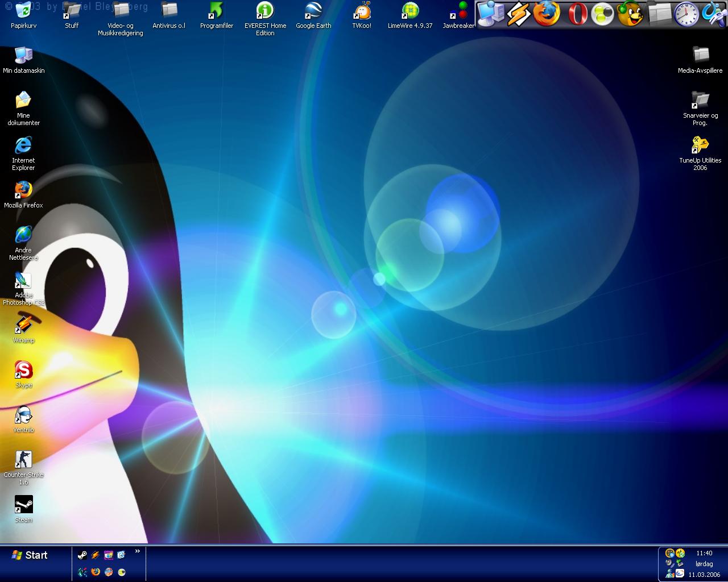This screenshot has width=728, height=582.
Task: Click the green ball Quick Launch icon
Action: (x=122, y=572)
